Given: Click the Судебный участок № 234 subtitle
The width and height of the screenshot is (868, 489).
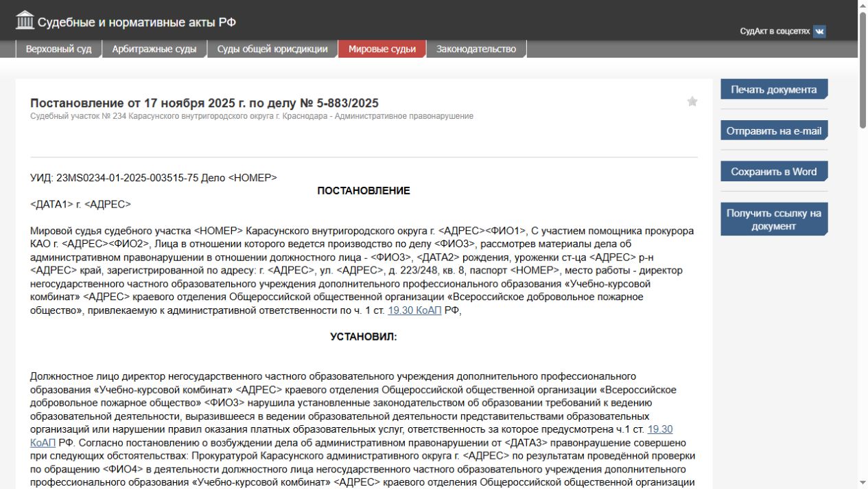Looking at the screenshot, I should coord(252,116).
